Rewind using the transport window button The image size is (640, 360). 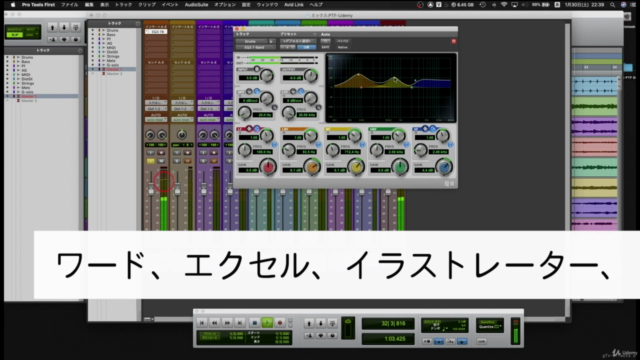tap(214, 323)
